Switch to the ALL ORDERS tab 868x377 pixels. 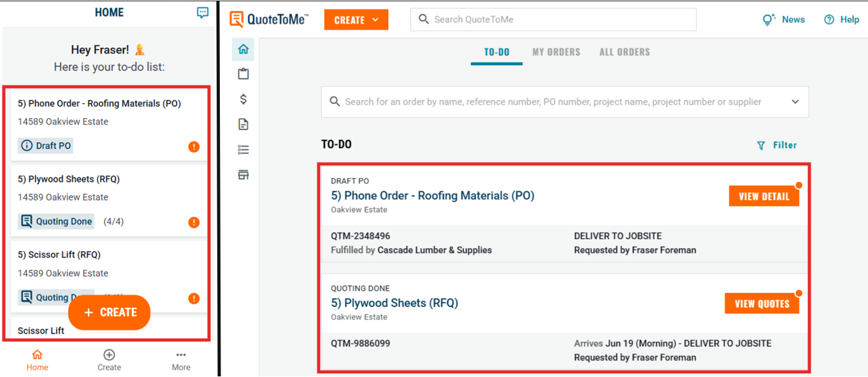click(625, 52)
